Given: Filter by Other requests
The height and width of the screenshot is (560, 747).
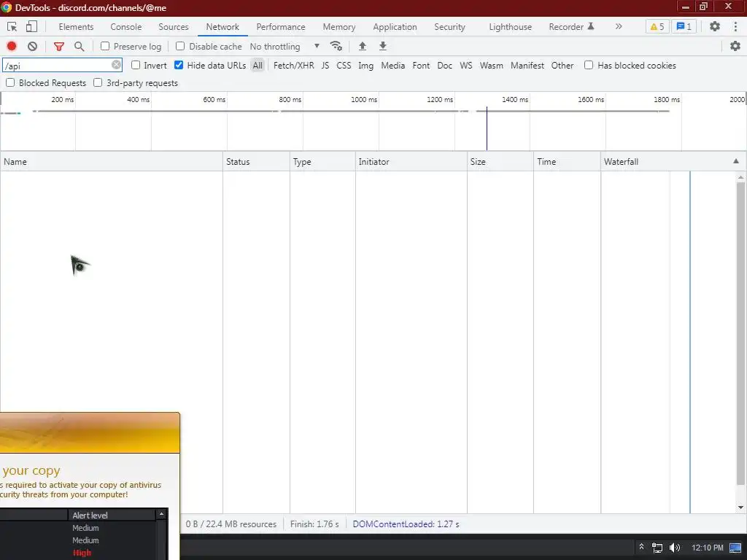Looking at the screenshot, I should click(562, 66).
